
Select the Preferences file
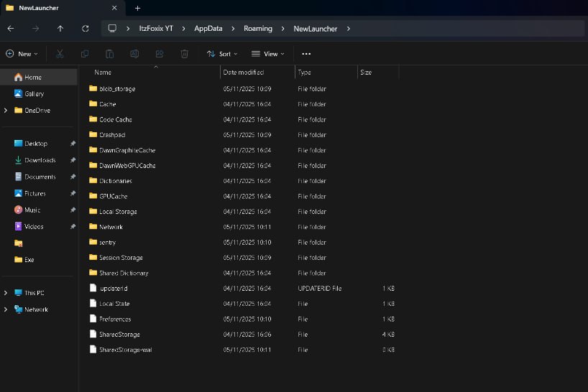coord(115,319)
